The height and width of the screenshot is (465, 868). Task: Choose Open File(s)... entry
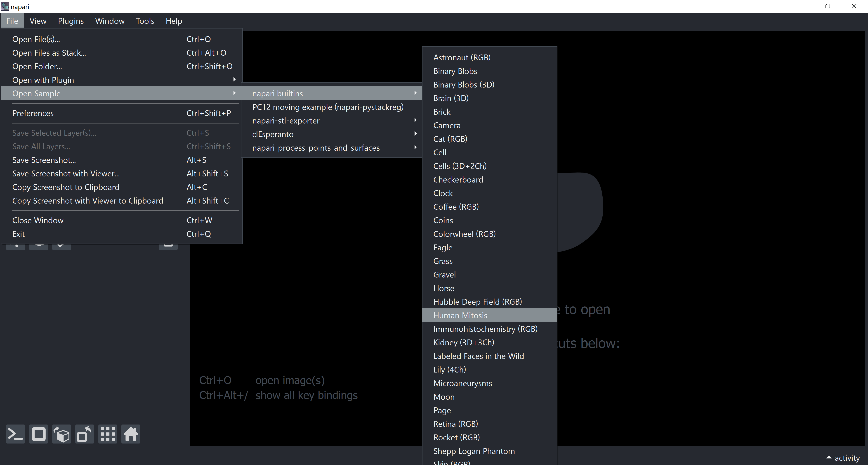[x=122, y=39]
